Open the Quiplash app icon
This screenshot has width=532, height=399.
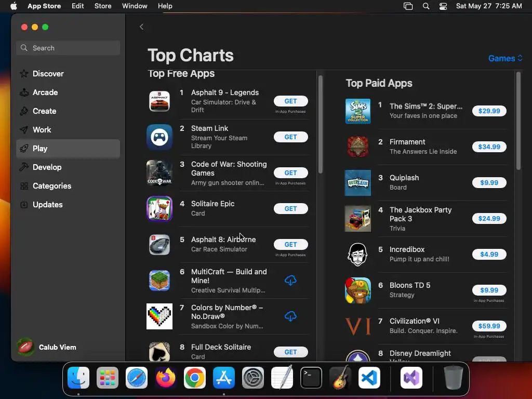coord(357,183)
